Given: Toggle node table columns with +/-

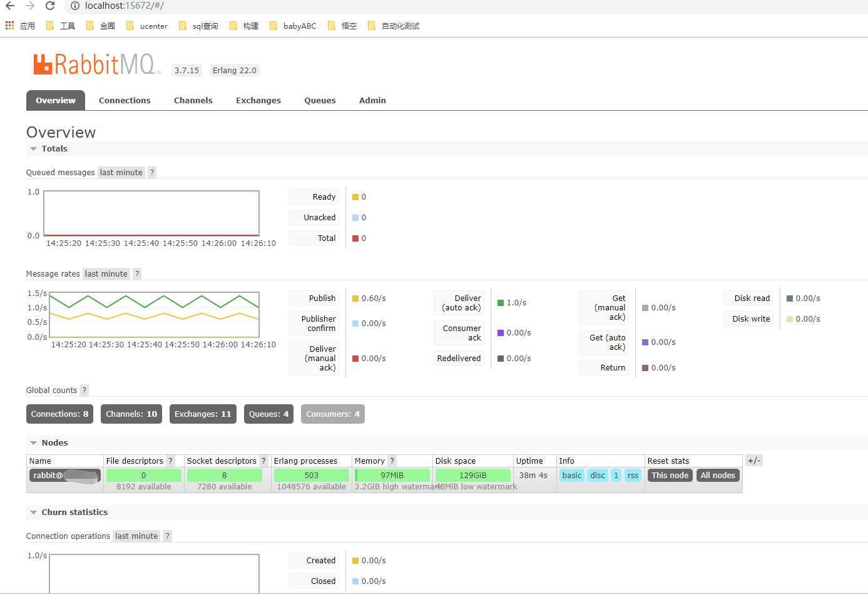Looking at the screenshot, I should pos(754,461).
